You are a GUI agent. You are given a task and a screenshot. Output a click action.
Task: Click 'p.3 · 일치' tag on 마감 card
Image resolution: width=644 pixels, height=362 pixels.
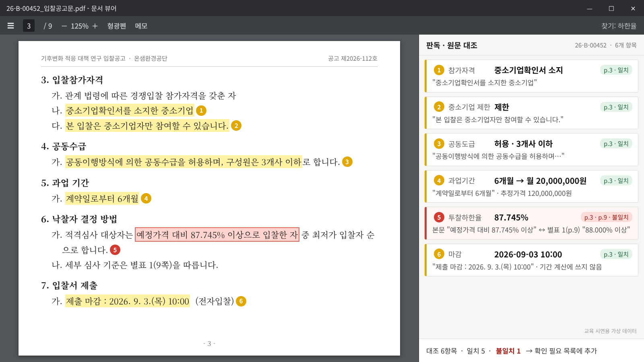point(616,254)
